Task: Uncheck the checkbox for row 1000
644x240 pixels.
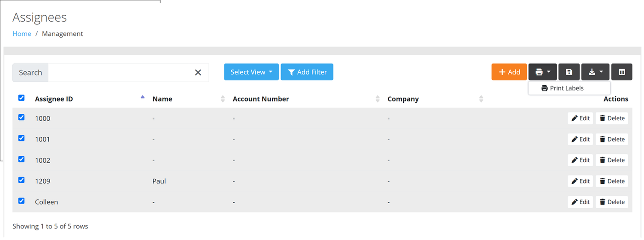Action: coord(21,117)
